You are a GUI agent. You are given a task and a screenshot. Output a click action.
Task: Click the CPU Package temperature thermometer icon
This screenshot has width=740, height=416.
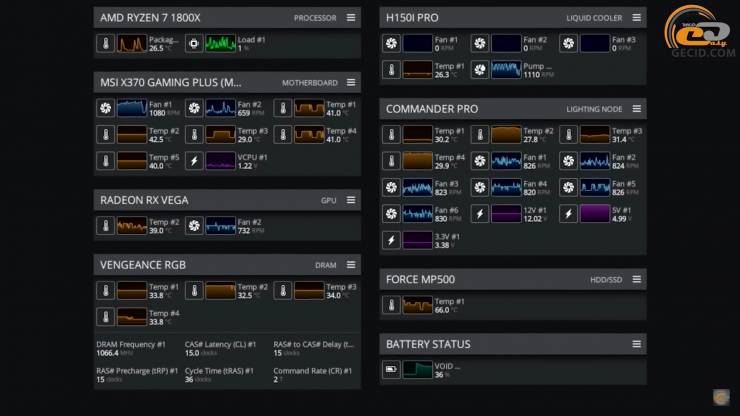point(106,44)
